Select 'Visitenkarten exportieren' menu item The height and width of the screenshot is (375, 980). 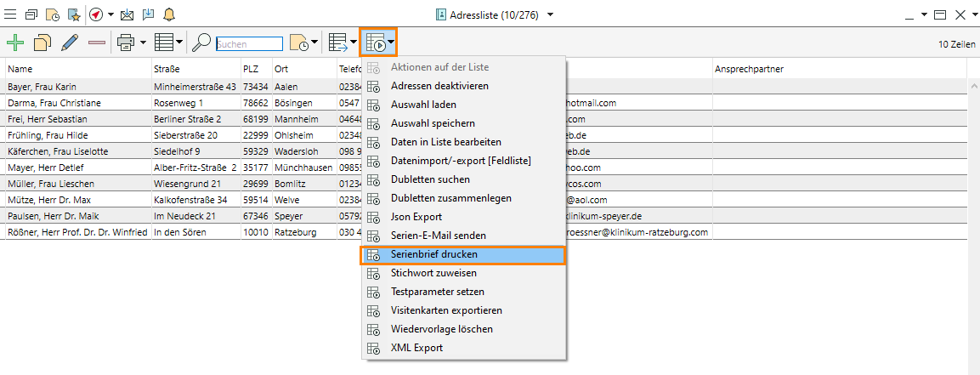pyautogui.click(x=446, y=310)
